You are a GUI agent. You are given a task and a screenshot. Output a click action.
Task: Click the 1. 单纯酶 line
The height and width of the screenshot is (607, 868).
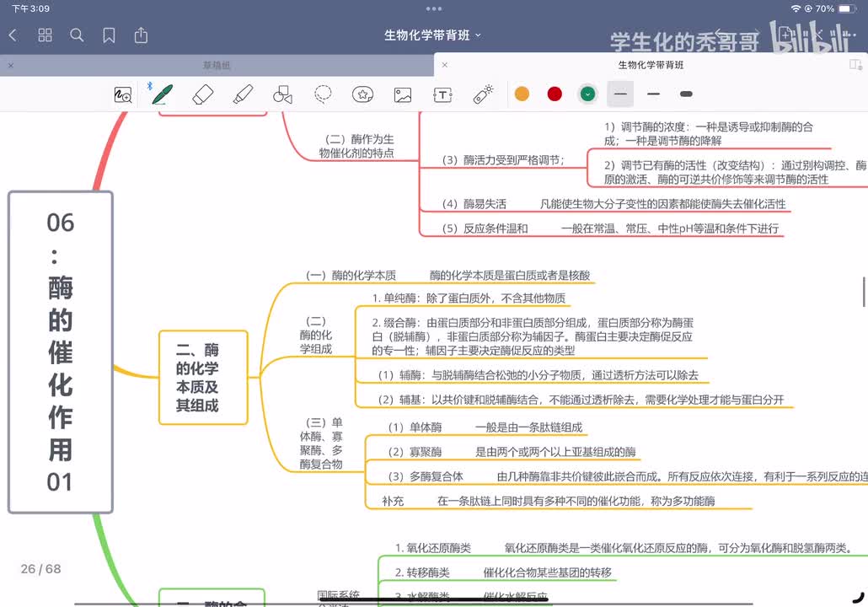click(x=469, y=298)
